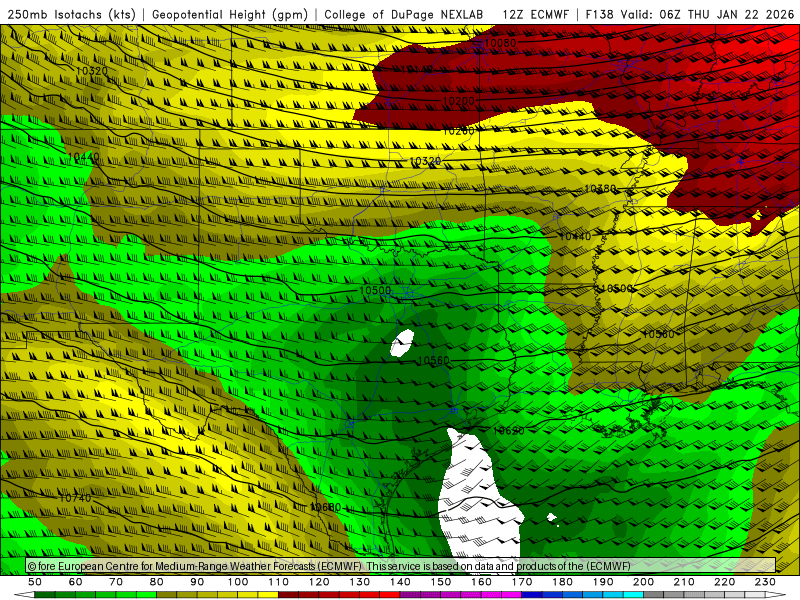The image size is (800, 600).
Task: Click 'College of DuPage NEXLAB' header text
Action: coord(404,14)
